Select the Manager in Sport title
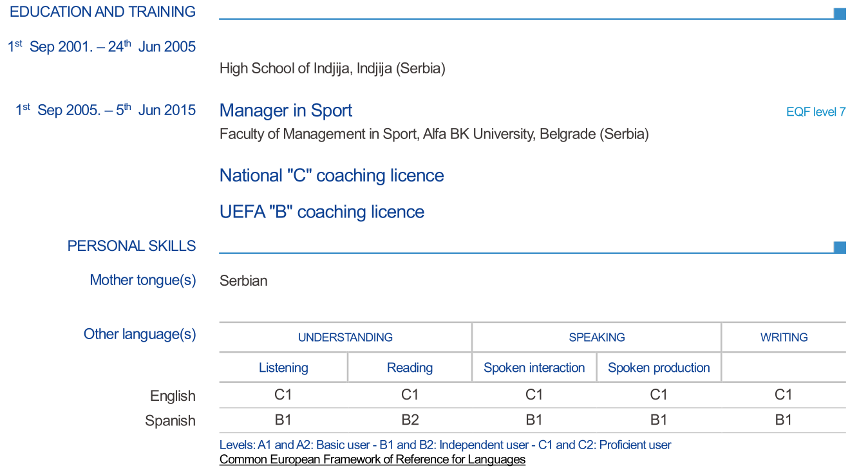This screenshot has height=471, width=868. point(286,111)
